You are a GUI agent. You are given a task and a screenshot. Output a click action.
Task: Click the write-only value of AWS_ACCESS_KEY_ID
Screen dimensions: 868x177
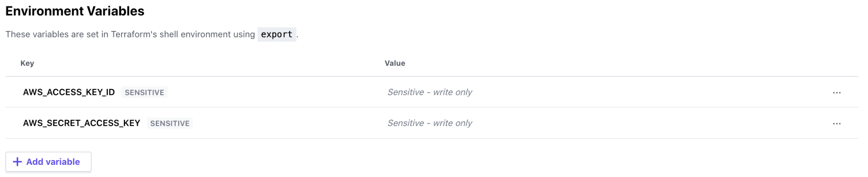click(x=429, y=92)
